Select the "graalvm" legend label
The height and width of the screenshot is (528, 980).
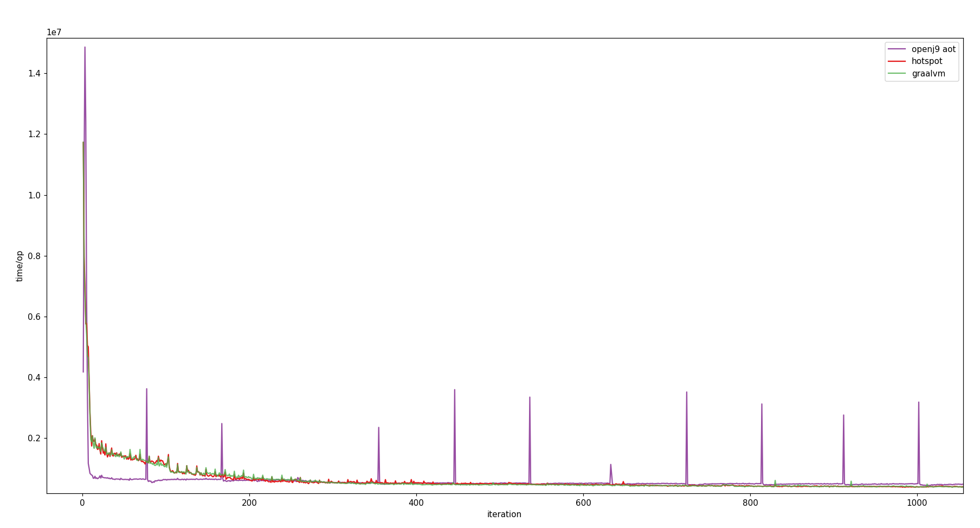[928, 74]
